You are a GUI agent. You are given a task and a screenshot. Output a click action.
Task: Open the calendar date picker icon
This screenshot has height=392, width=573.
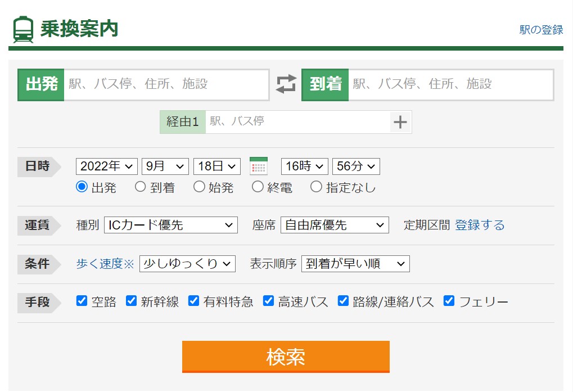click(x=259, y=166)
